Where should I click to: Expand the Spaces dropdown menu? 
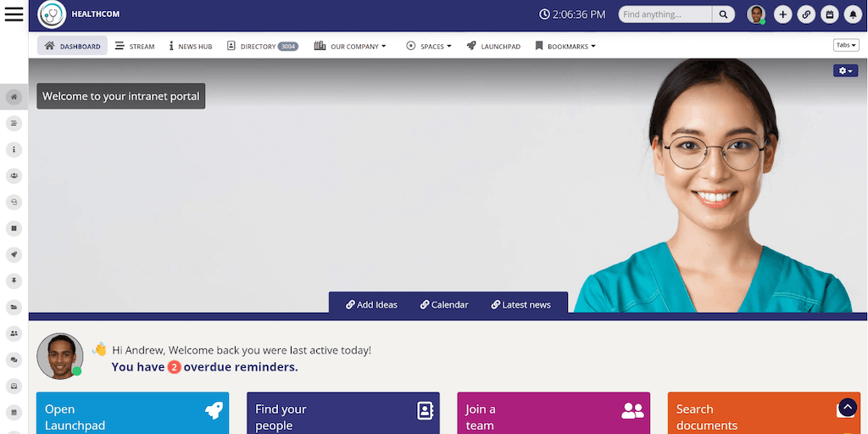coord(429,46)
